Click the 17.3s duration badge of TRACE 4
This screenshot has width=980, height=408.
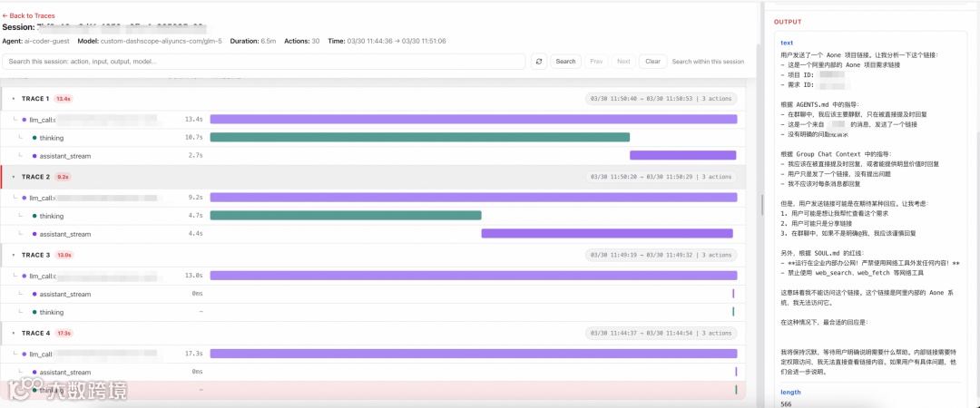coord(64,333)
